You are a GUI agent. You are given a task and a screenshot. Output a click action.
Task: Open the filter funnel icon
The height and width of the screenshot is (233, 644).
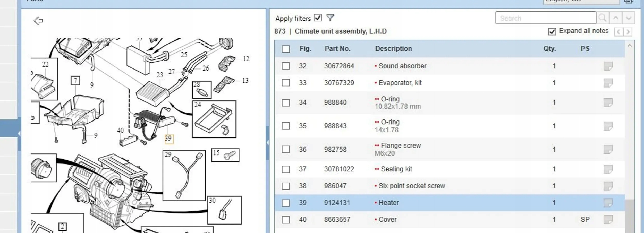click(330, 18)
